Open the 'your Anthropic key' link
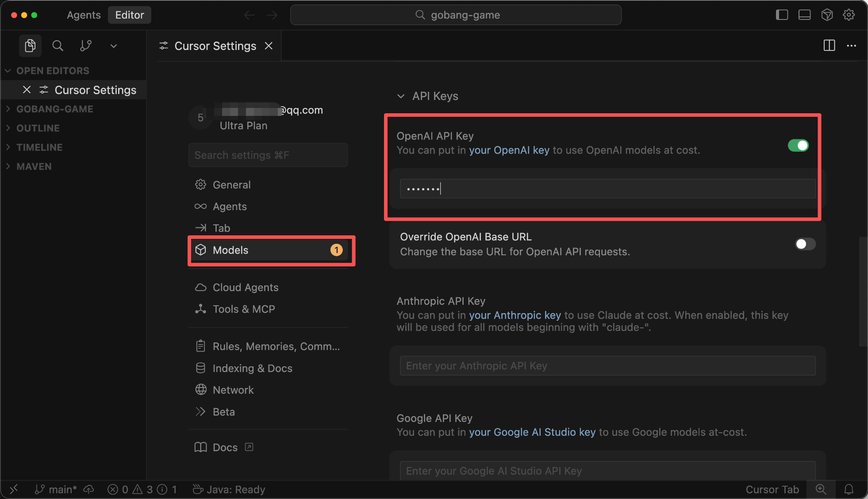 tap(515, 315)
